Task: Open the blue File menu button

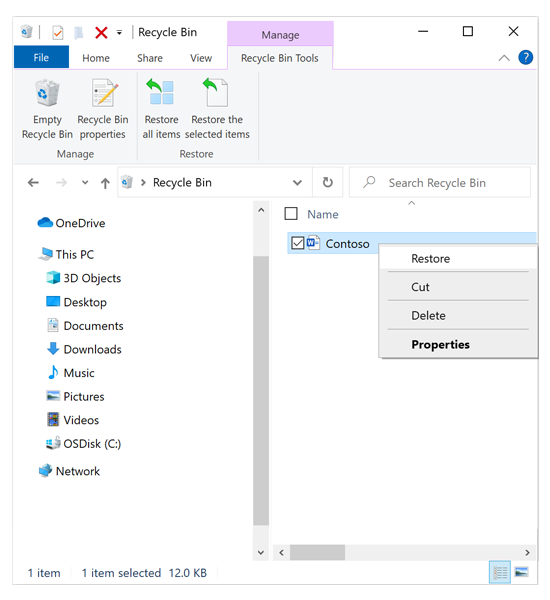Action: pyautogui.click(x=41, y=57)
